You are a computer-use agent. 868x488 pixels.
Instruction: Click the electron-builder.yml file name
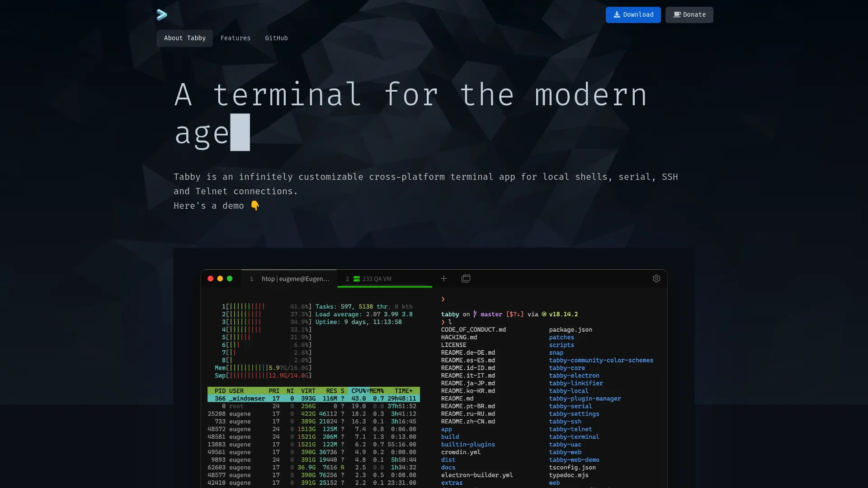(x=477, y=475)
